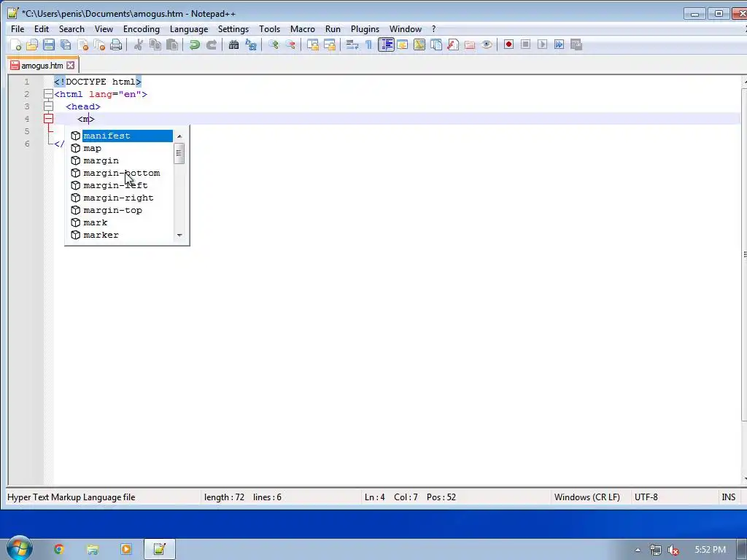
Task: Choose 'map' from the autocomplete list
Action: point(121,148)
